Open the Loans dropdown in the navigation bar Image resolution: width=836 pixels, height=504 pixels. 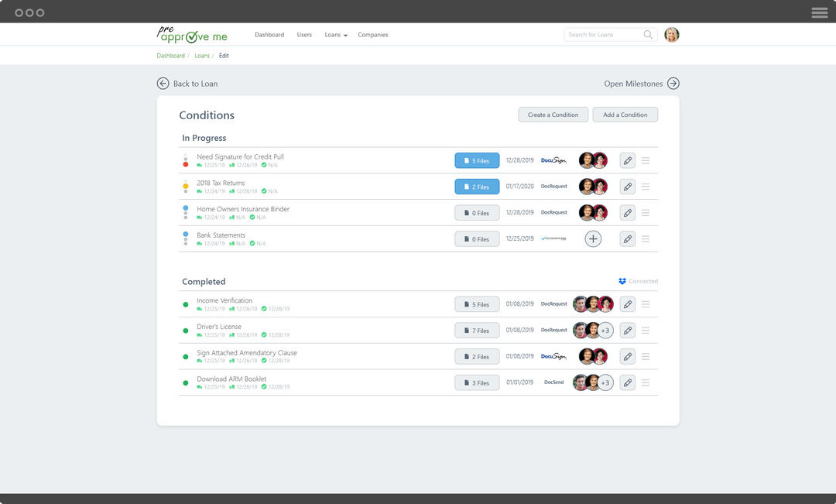(x=335, y=35)
